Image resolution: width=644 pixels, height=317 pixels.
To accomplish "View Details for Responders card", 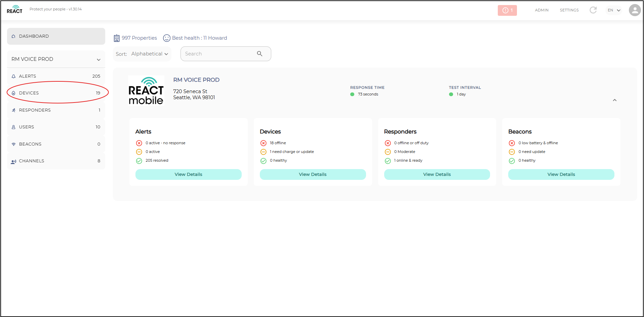I will click(437, 174).
